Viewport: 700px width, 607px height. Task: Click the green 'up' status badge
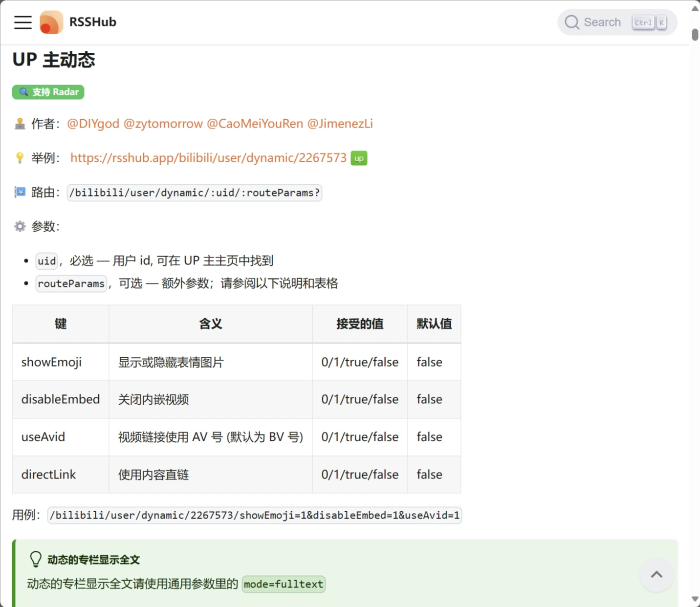359,158
